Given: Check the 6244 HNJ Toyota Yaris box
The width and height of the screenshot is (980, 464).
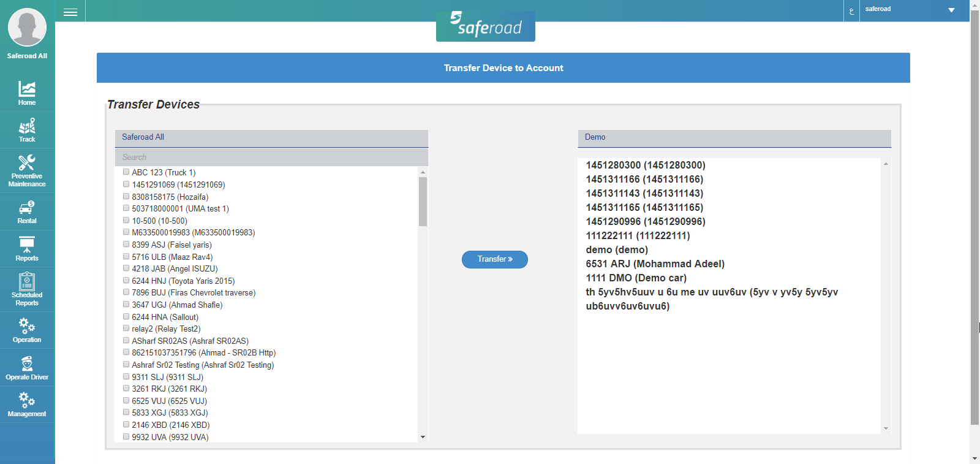Looking at the screenshot, I should tap(126, 280).
